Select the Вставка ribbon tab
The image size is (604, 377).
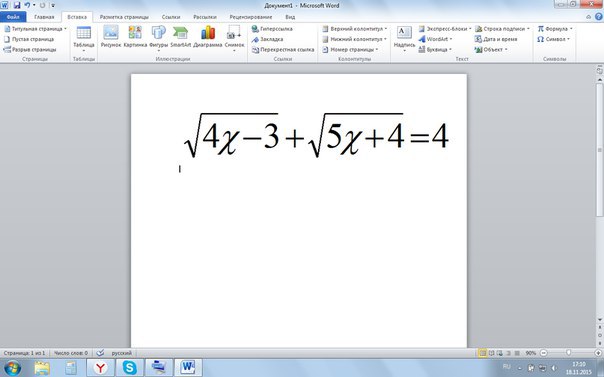tap(77, 17)
